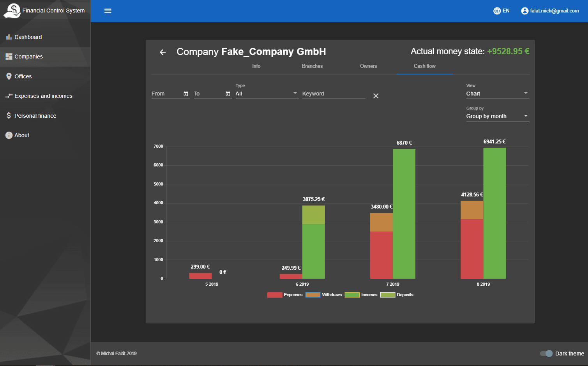
Task: Select the Cash flow tab
Action: pos(424,66)
